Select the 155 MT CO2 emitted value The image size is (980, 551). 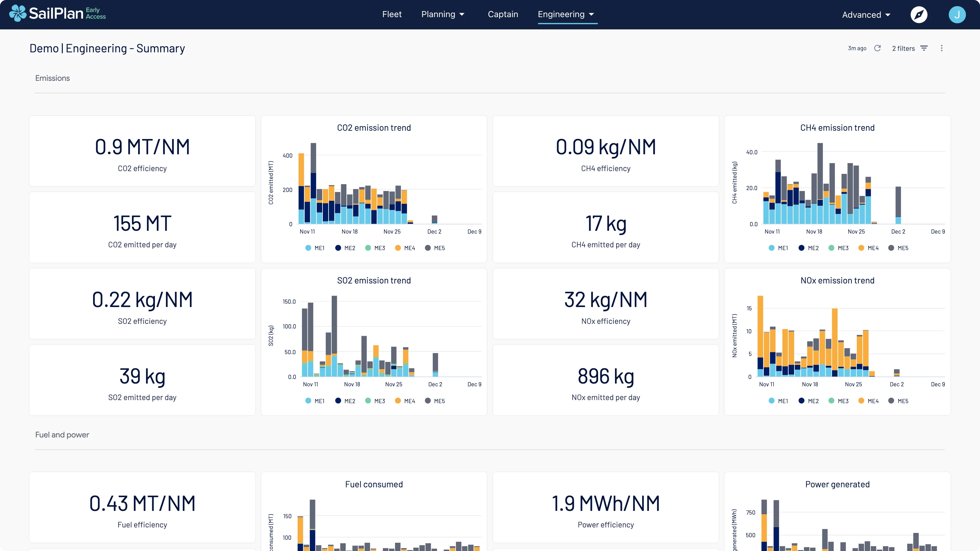point(142,223)
